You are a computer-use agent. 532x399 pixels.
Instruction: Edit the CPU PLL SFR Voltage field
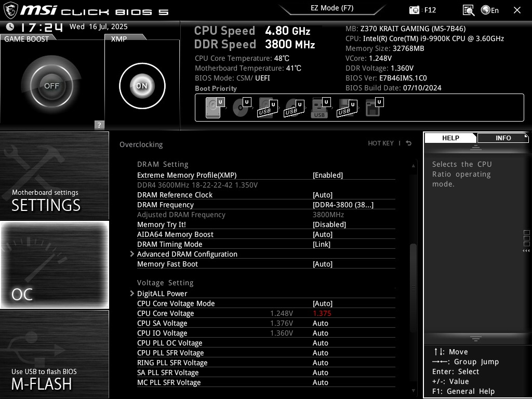click(320, 353)
